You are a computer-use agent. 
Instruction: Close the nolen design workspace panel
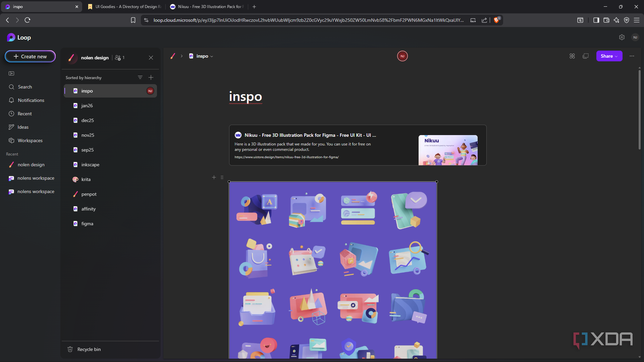[x=151, y=58]
